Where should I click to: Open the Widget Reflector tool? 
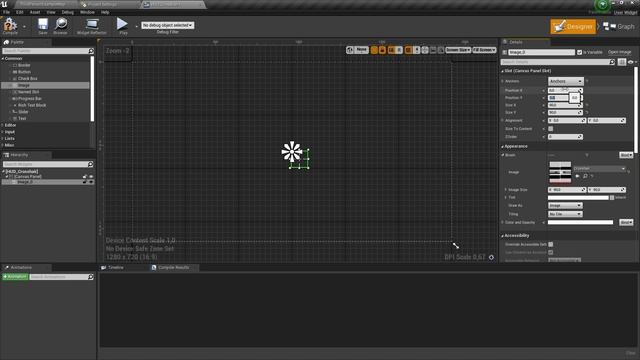pyautogui.click(x=92, y=26)
